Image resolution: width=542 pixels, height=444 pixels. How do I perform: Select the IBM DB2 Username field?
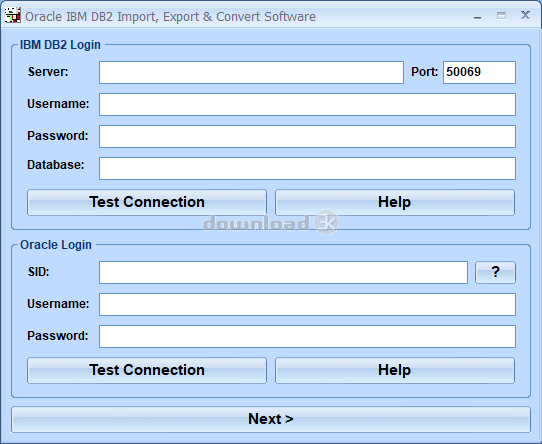(x=307, y=104)
